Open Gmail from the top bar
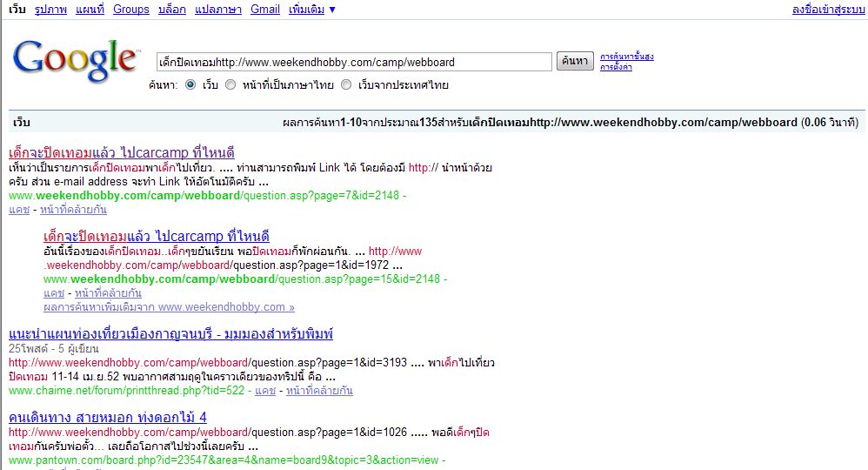The width and height of the screenshot is (868, 470). pyautogui.click(x=265, y=10)
